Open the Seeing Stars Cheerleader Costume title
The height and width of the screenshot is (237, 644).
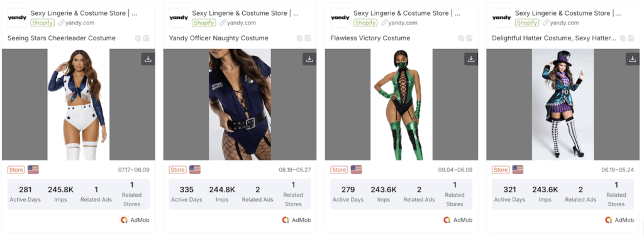[62, 38]
